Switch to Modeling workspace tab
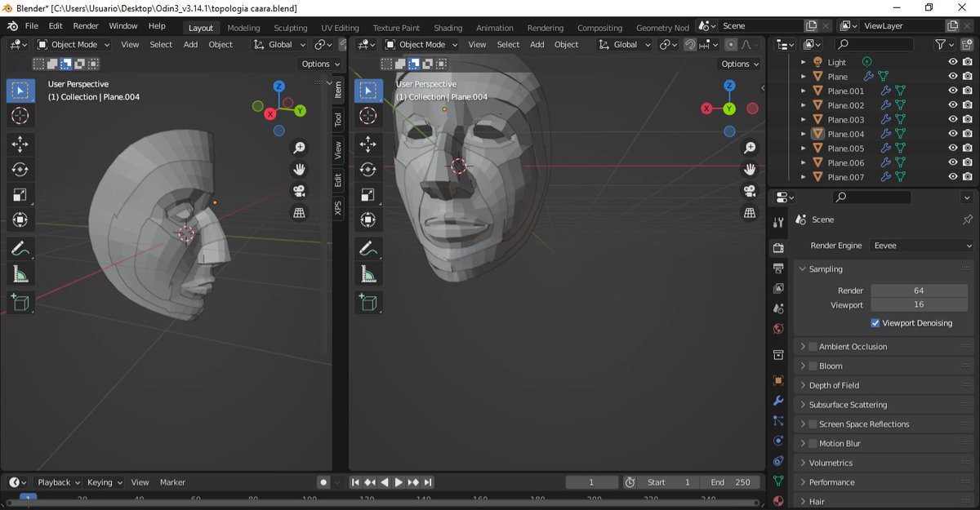980x510 pixels. [243, 28]
